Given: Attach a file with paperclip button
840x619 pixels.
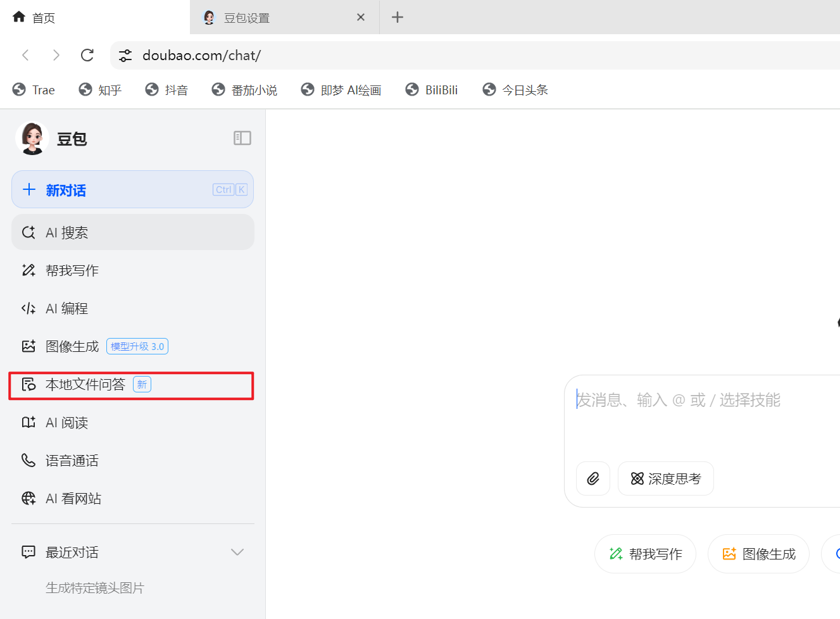Looking at the screenshot, I should [x=593, y=478].
